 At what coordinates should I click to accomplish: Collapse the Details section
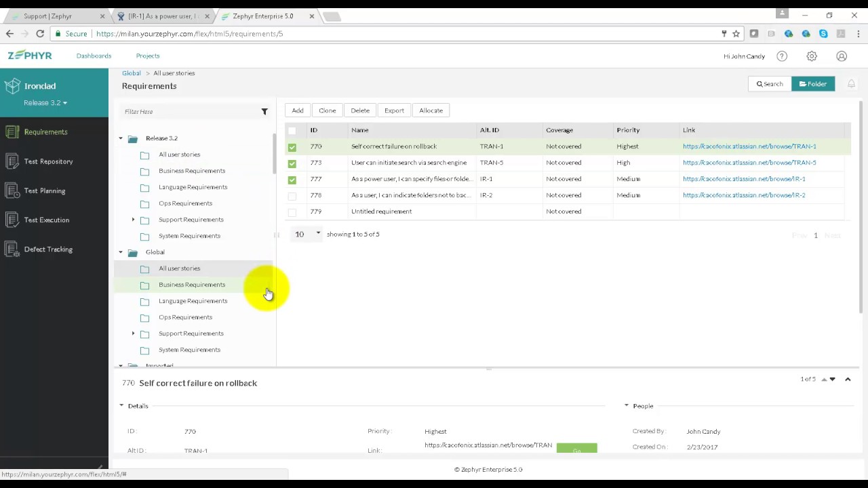tap(121, 405)
